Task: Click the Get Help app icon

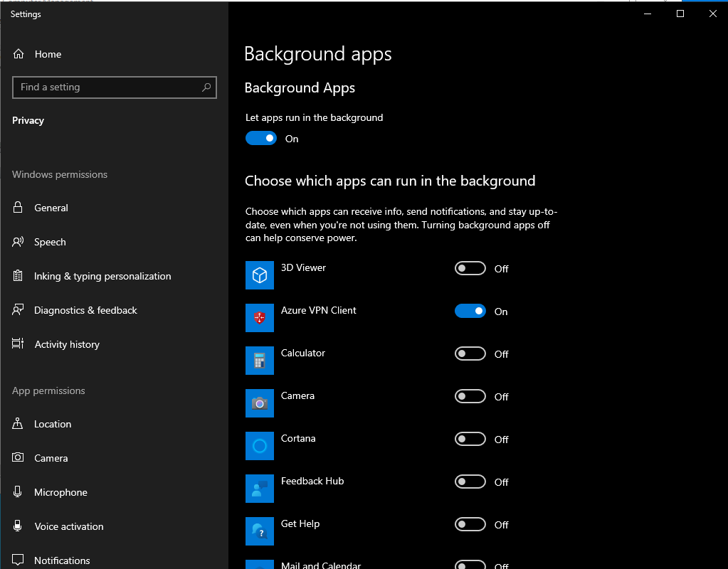Action: [x=260, y=531]
